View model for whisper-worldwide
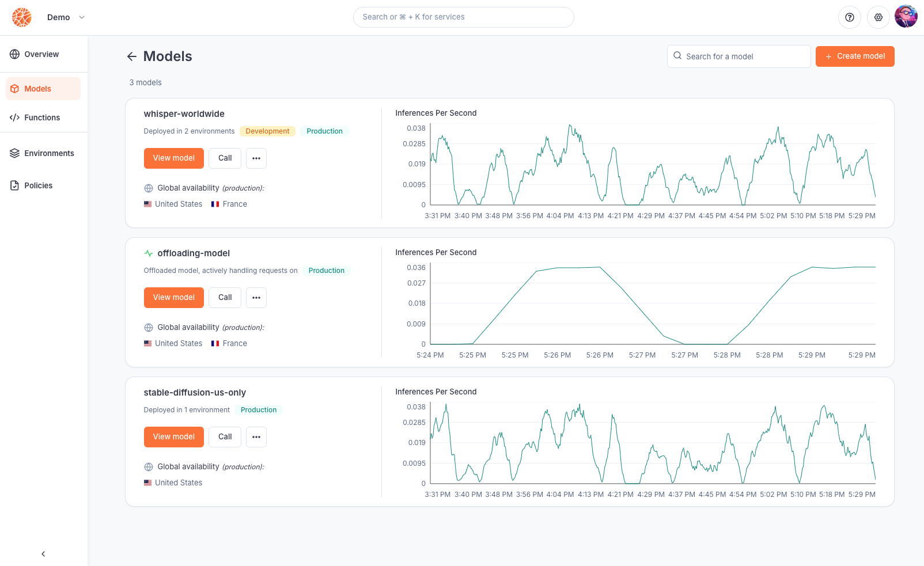 [173, 158]
